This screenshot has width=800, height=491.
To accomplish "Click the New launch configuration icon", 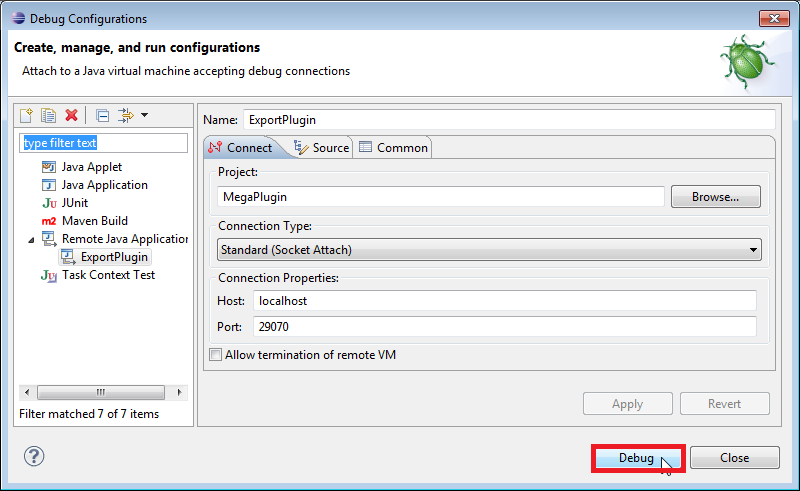I will click(27, 116).
